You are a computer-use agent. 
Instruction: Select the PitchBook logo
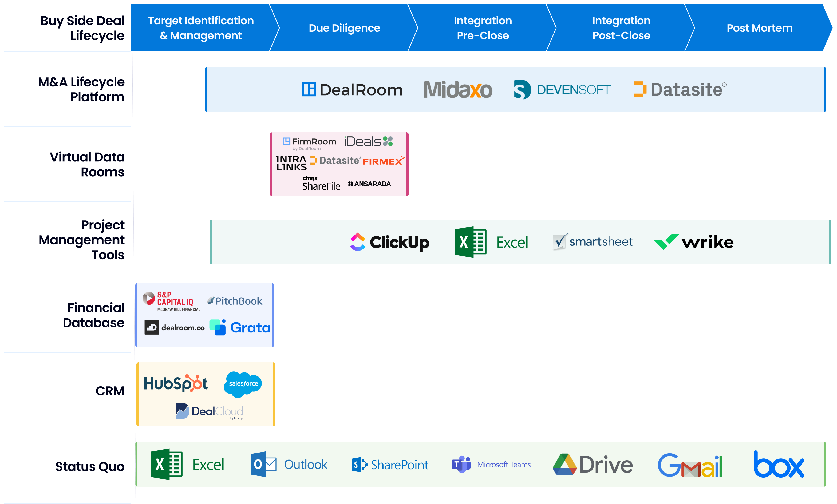[235, 301]
